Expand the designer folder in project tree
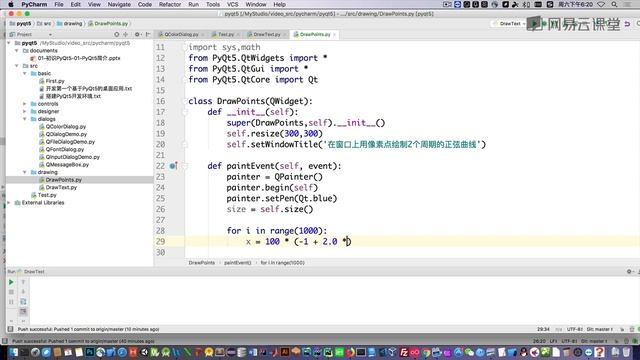Screen dimensions: 640x360 24,111
